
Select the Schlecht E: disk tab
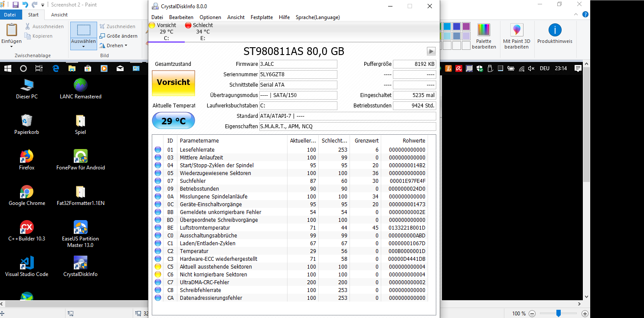203,32
